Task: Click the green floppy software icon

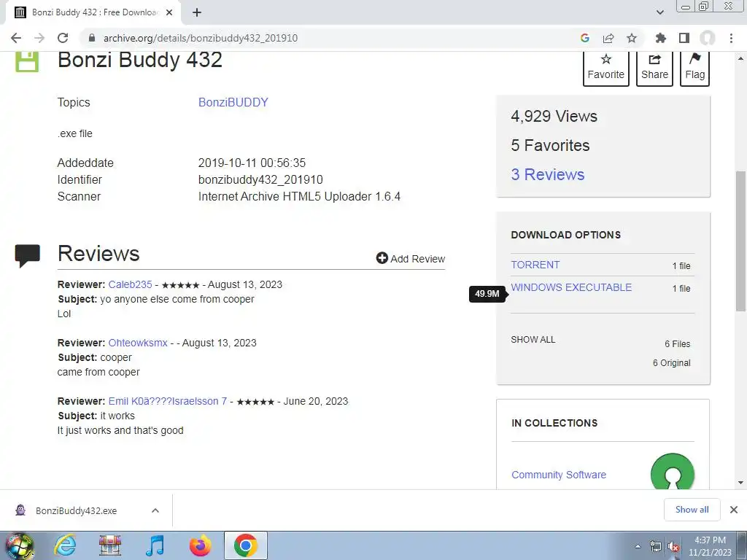Action: click(x=27, y=62)
